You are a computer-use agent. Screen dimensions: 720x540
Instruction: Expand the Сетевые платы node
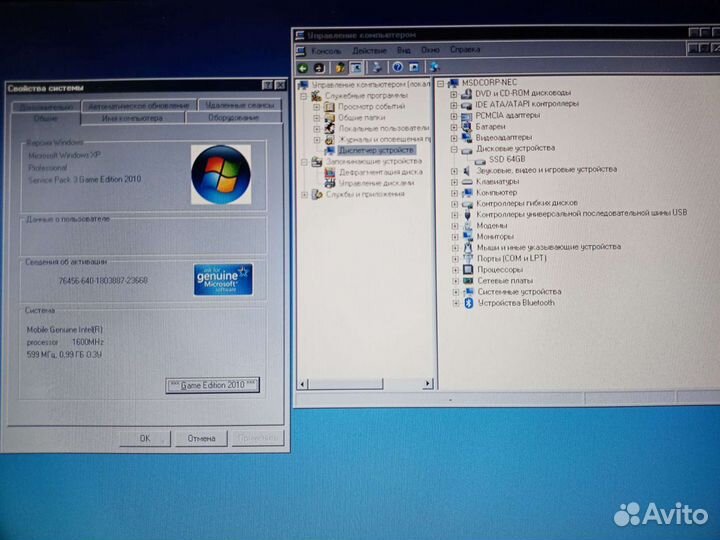coord(455,280)
